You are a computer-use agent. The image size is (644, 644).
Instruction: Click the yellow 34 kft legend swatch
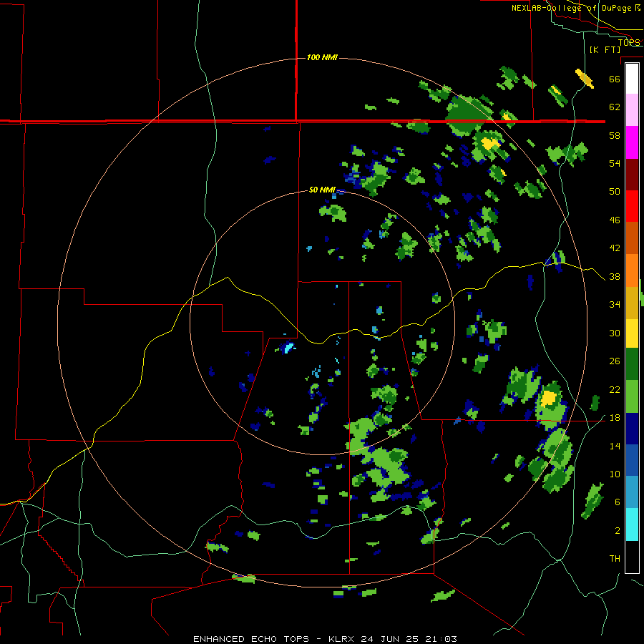[632, 333]
